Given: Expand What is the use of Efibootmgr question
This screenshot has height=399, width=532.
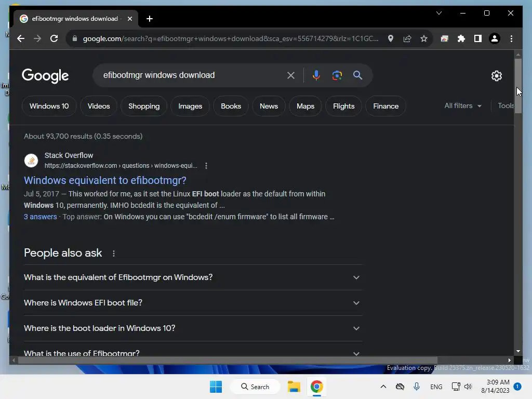Looking at the screenshot, I should pos(193,350).
